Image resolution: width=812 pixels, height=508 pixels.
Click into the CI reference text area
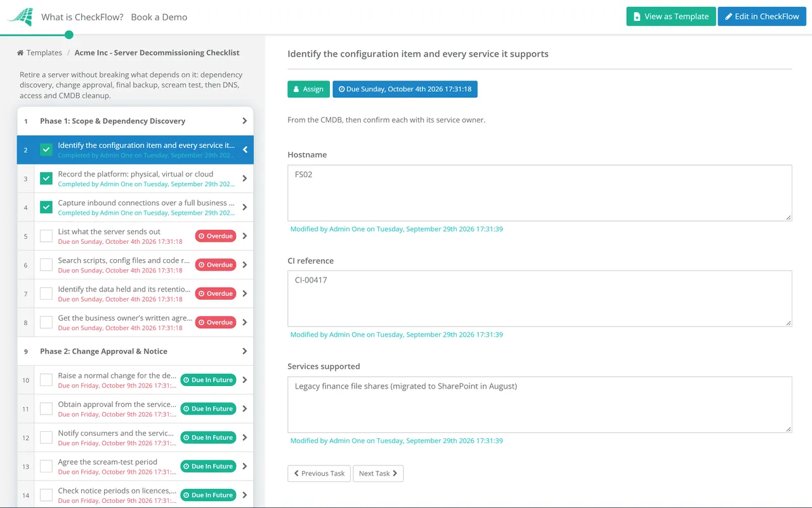click(540, 298)
